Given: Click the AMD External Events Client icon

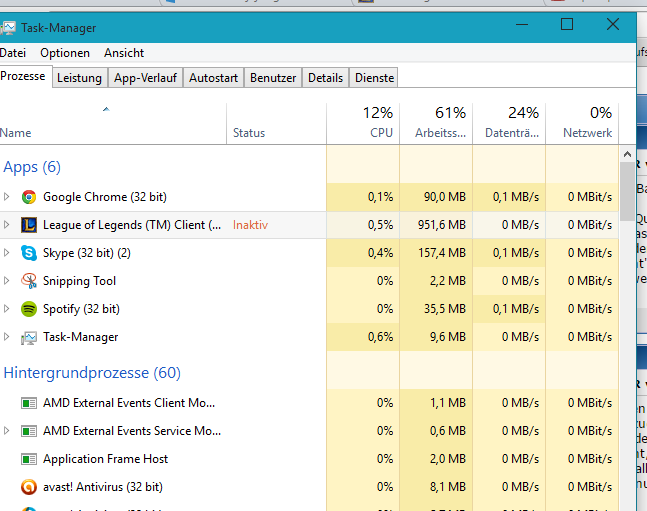Looking at the screenshot, I should click(29, 403).
